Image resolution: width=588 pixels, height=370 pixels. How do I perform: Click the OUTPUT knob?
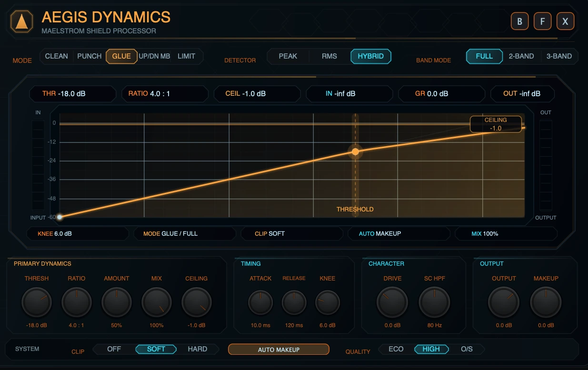(504, 302)
